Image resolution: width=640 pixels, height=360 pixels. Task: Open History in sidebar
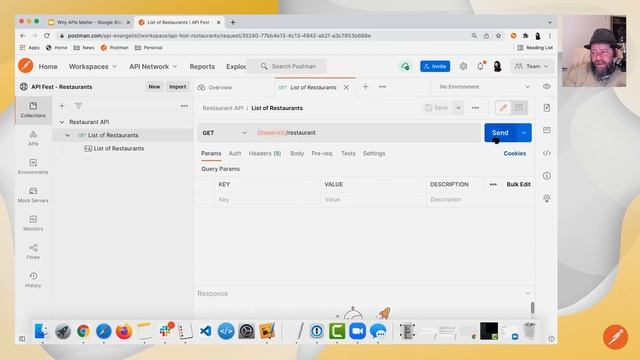tap(33, 280)
